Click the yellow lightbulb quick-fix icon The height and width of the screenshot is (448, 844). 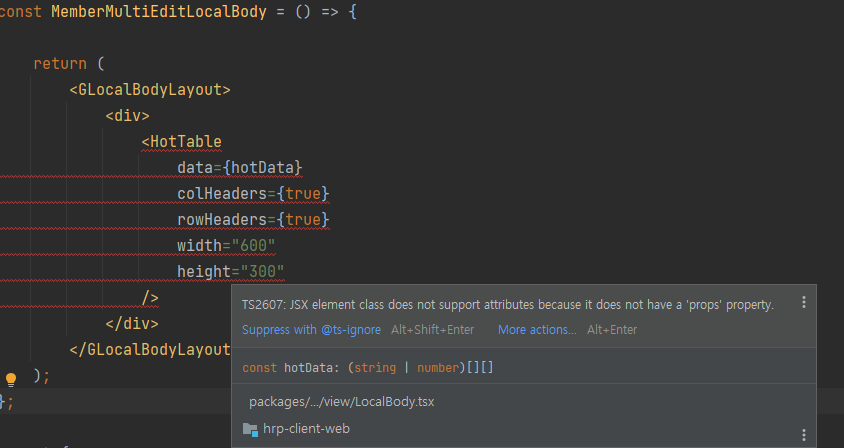(x=11, y=380)
